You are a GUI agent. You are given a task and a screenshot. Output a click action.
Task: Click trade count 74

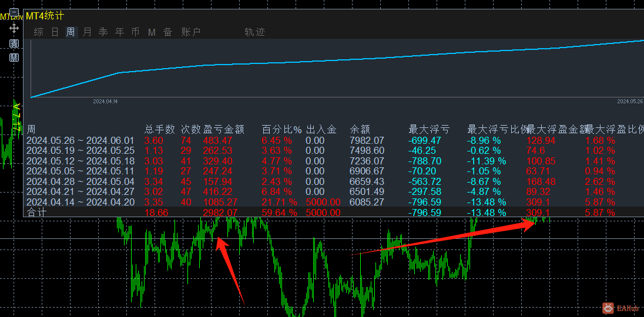pyautogui.click(x=186, y=141)
